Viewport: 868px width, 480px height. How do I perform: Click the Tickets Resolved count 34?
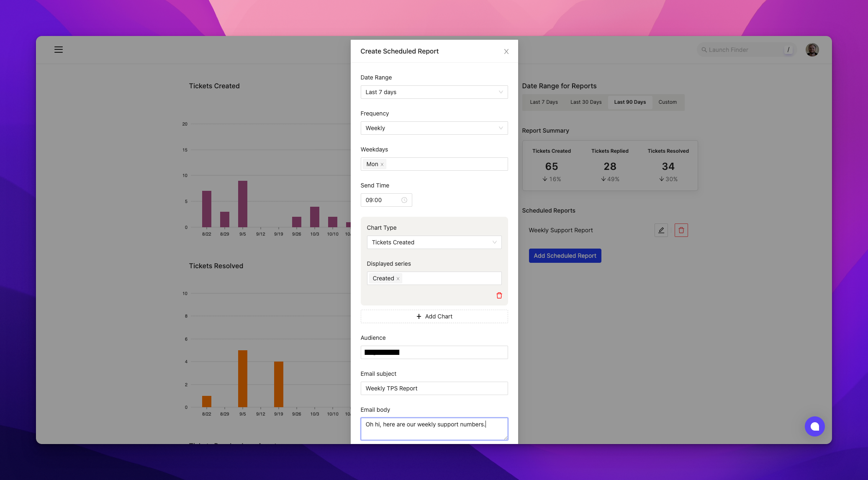(668, 167)
